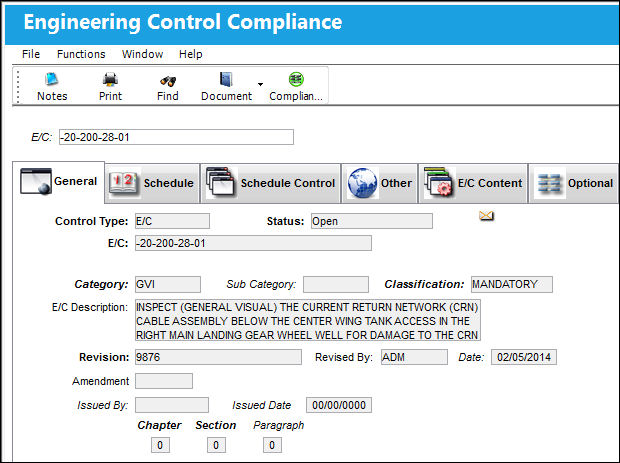Image resolution: width=620 pixels, height=463 pixels.
Task: Click the Schedule Control stacked windows icon
Action: point(220,182)
